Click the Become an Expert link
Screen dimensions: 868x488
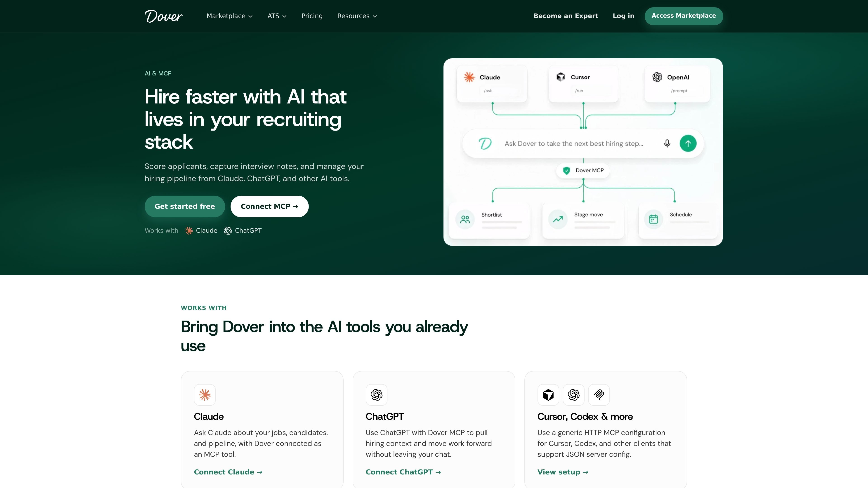point(566,16)
